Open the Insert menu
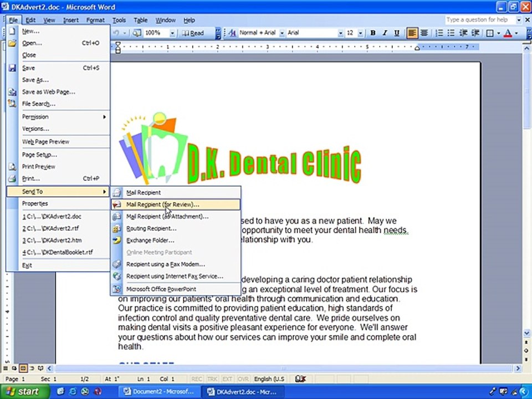Image resolution: width=532 pixels, height=399 pixels. (x=70, y=20)
